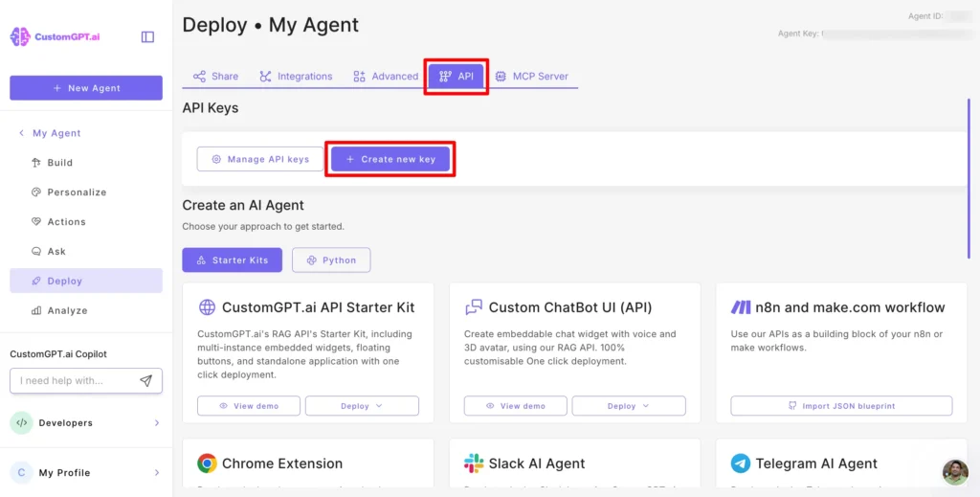Open Deploy dropdown for Custom ChatBot UI
Image resolution: width=980 pixels, height=497 pixels.
629,406
